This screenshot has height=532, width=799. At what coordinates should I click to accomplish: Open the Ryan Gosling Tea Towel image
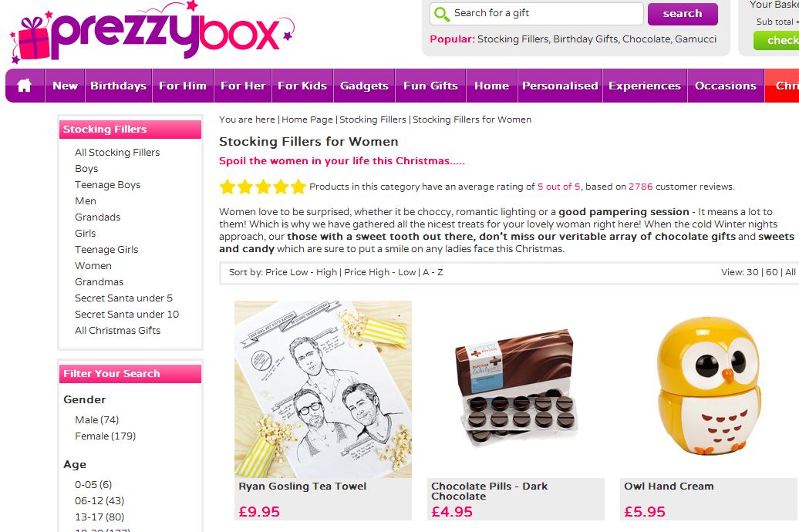(323, 389)
